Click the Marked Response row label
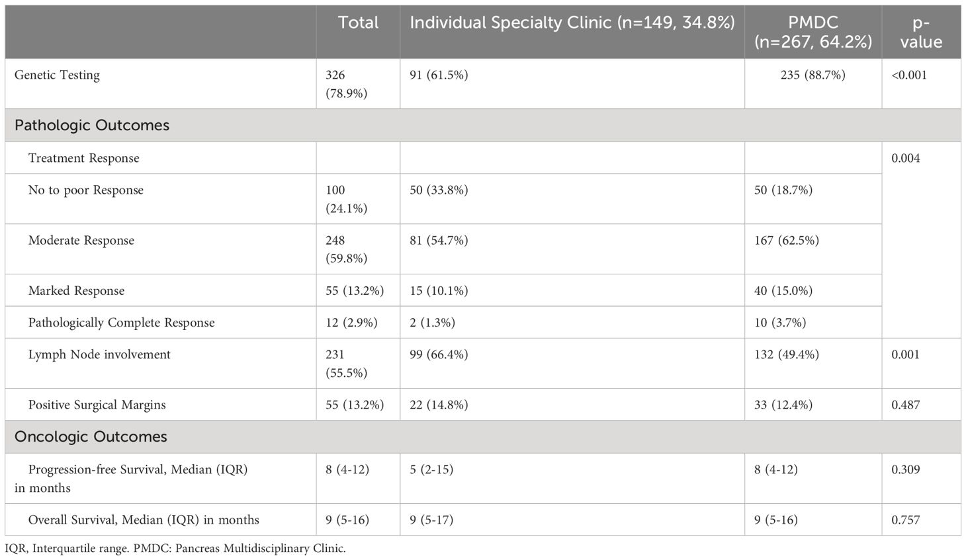Viewport: 966px width, 560px height. pos(76,291)
